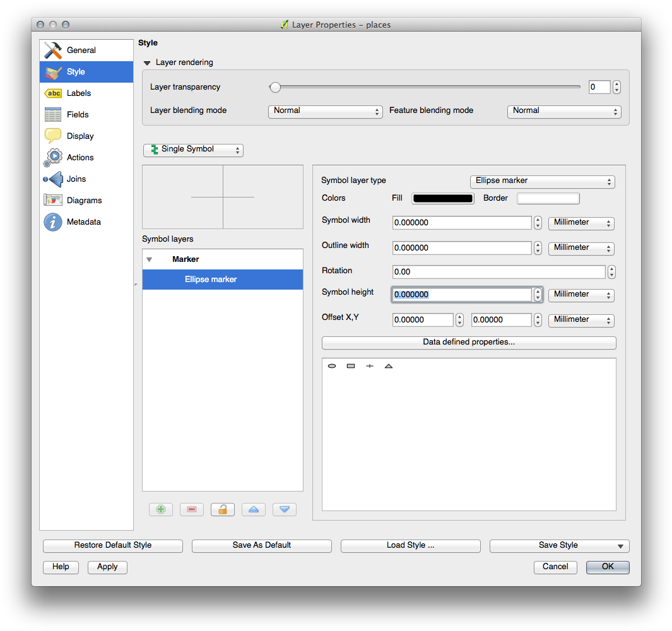Open the Layer blending mode dropdown
Screen dimensions: 672x631
click(325, 111)
